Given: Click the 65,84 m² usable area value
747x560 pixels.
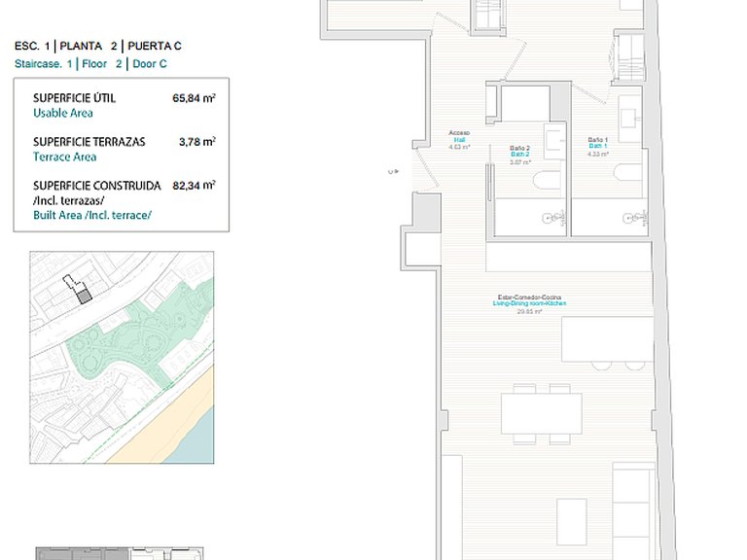Looking at the screenshot, I should click(194, 98).
